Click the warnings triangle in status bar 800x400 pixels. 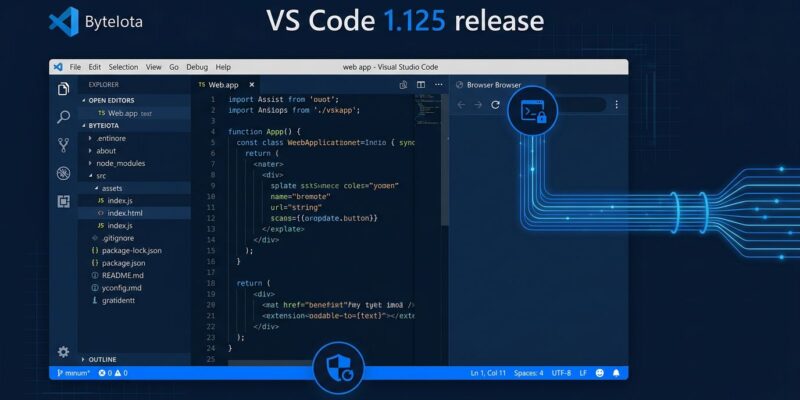[x=118, y=373]
